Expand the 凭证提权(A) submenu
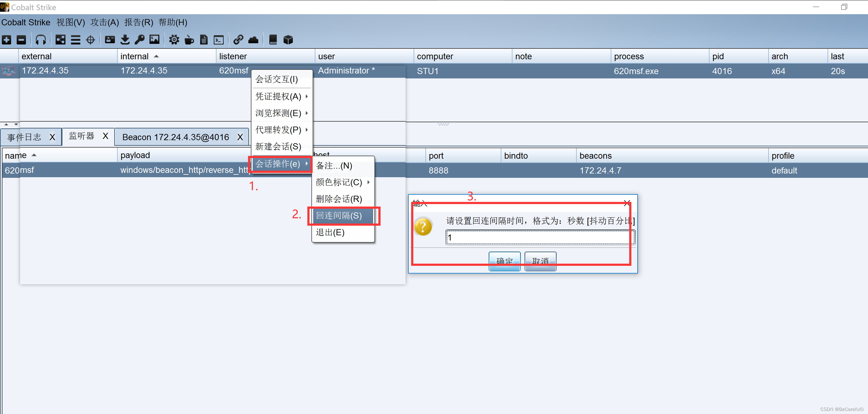 (x=282, y=96)
